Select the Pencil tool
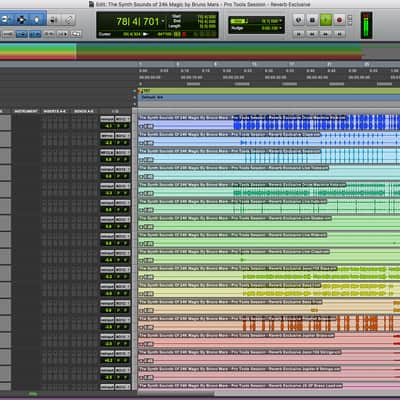 coord(69,20)
